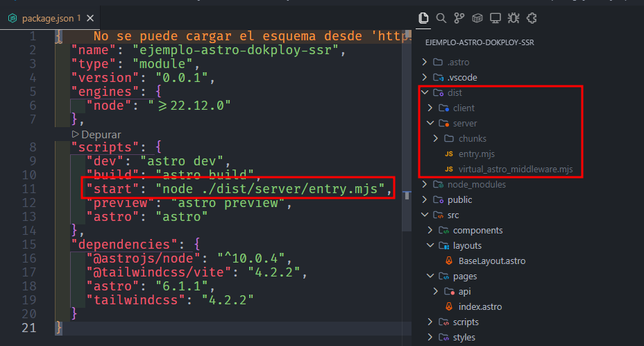
Task: Open the cube-shaped containers view icon
Action: pyautogui.click(x=477, y=18)
